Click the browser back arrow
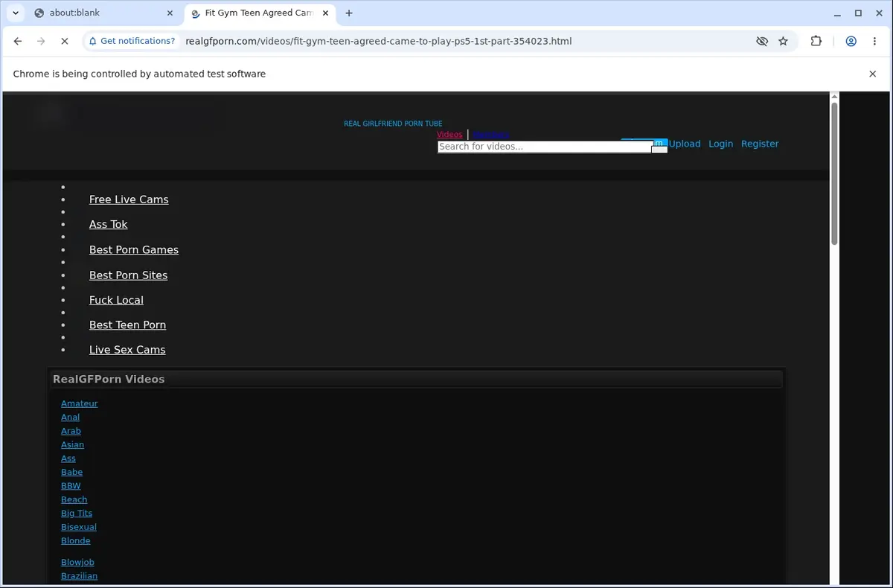The height and width of the screenshot is (588, 893). click(x=18, y=42)
